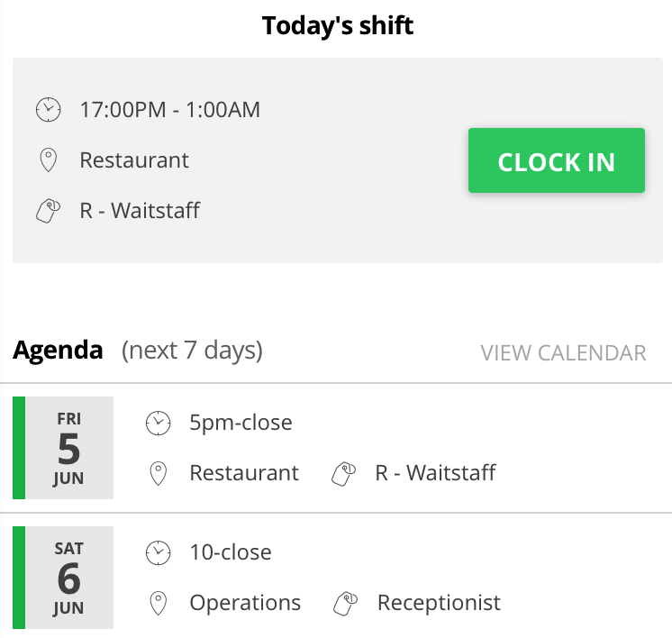672x638 pixels.
Task: Open the VIEW CALENDAR link
Action: [563, 353]
